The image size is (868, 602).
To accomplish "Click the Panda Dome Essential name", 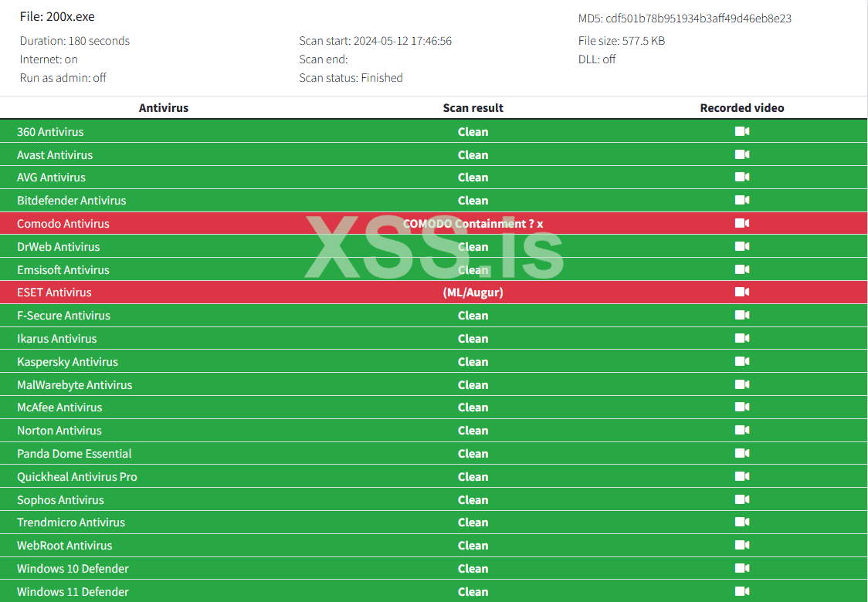I will pos(74,454).
